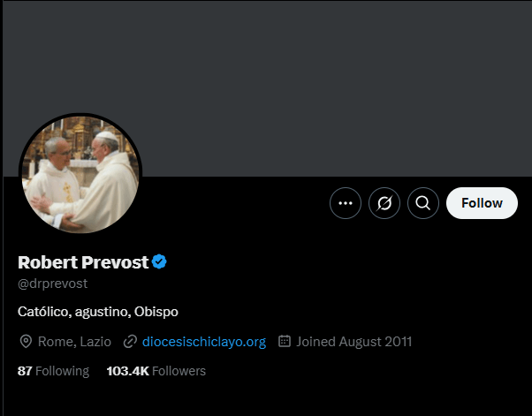
Task: View the 103.4K Followers list
Action: coord(156,371)
